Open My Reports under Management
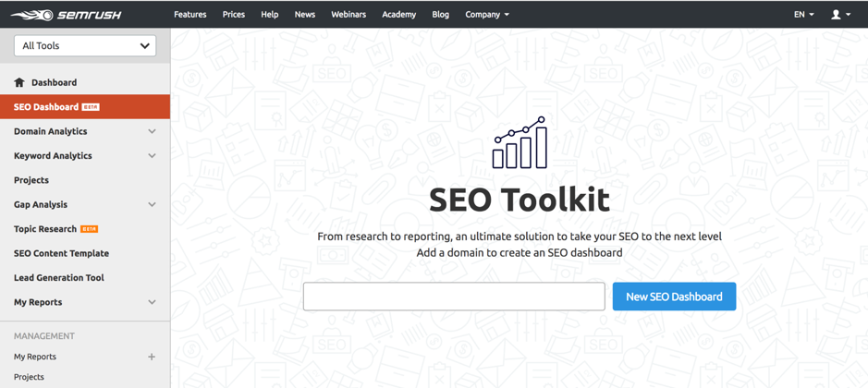 tap(35, 357)
